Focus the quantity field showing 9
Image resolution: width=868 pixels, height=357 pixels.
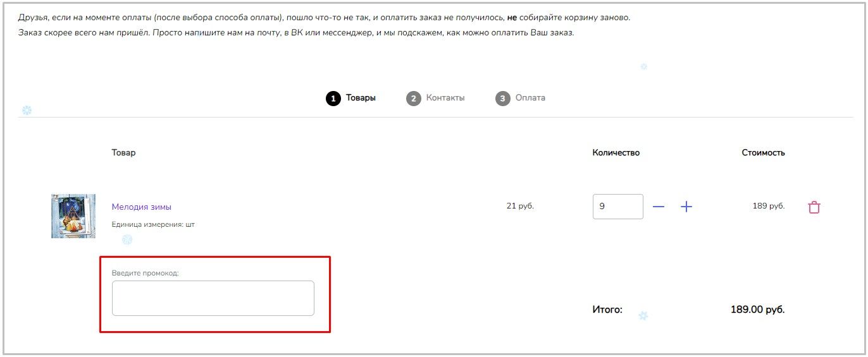tap(618, 207)
